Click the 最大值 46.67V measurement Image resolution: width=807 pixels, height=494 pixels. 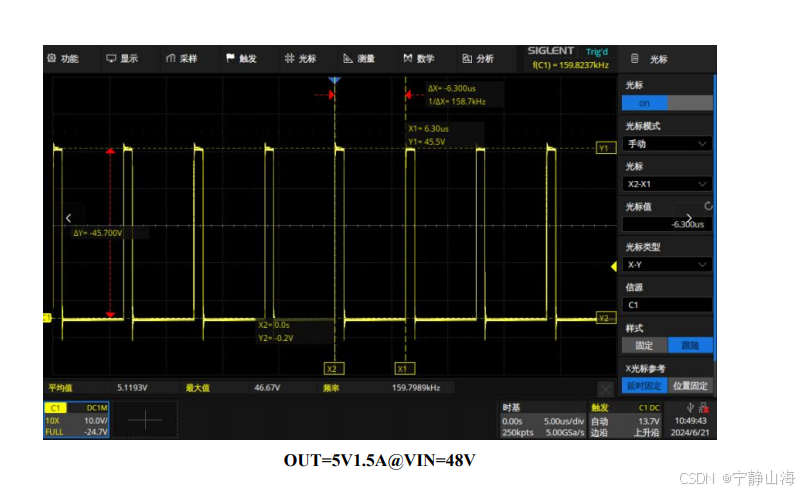click(x=233, y=387)
